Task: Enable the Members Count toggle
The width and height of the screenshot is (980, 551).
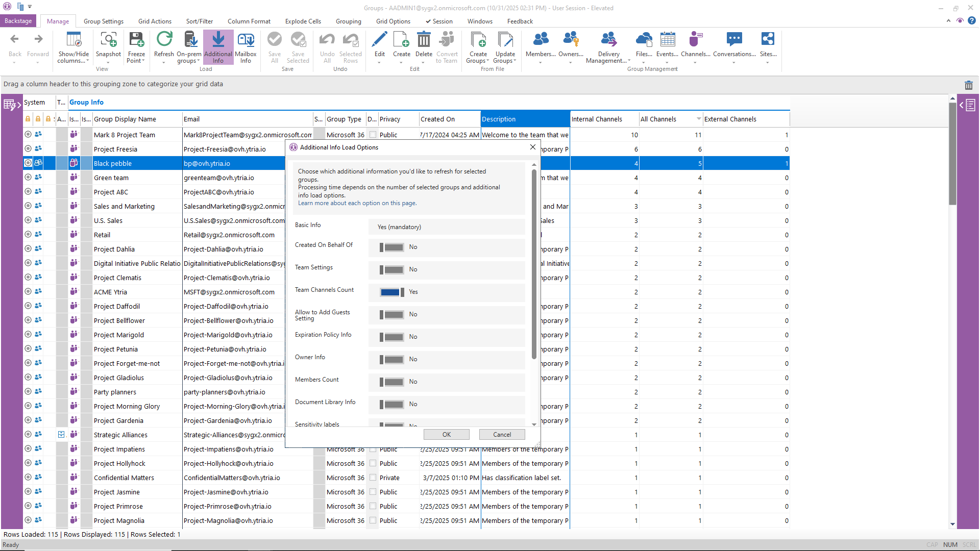Action: [392, 382]
